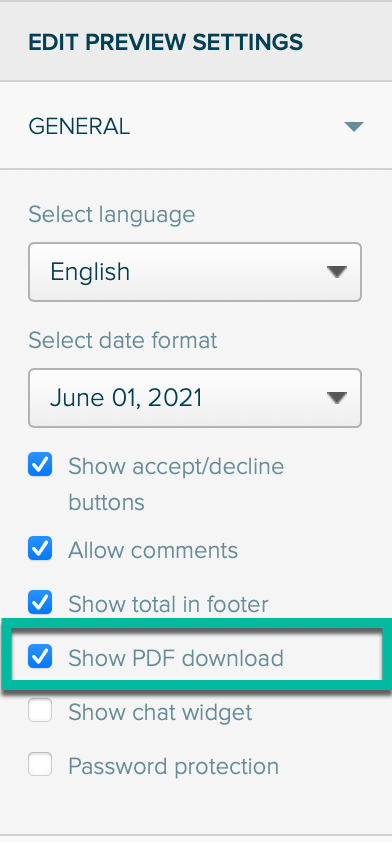Image resolution: width=392 pixels, height=842 pixels.
Task: Uncheck the Allow comments checkbox
Action: pyautogui.click(x=40, y=548)
